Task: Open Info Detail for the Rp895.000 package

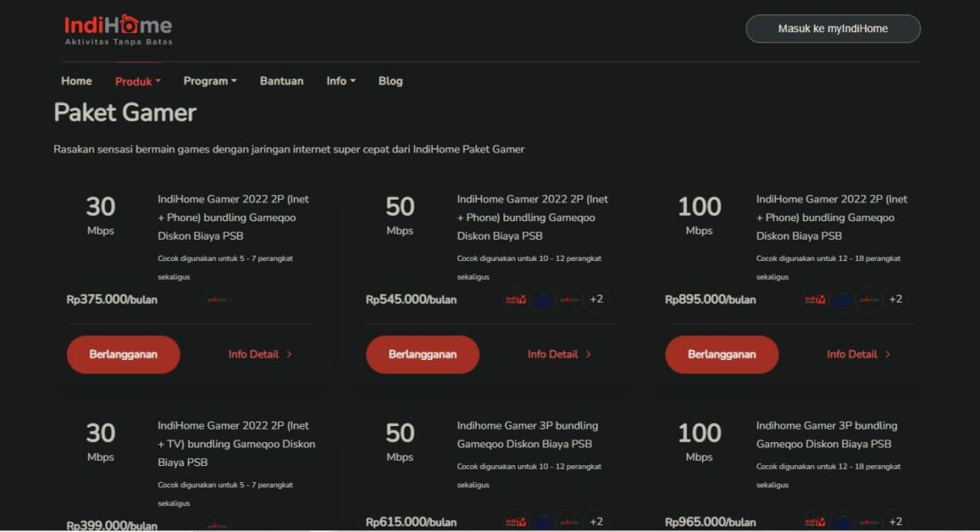Action: tap(859, 355)
